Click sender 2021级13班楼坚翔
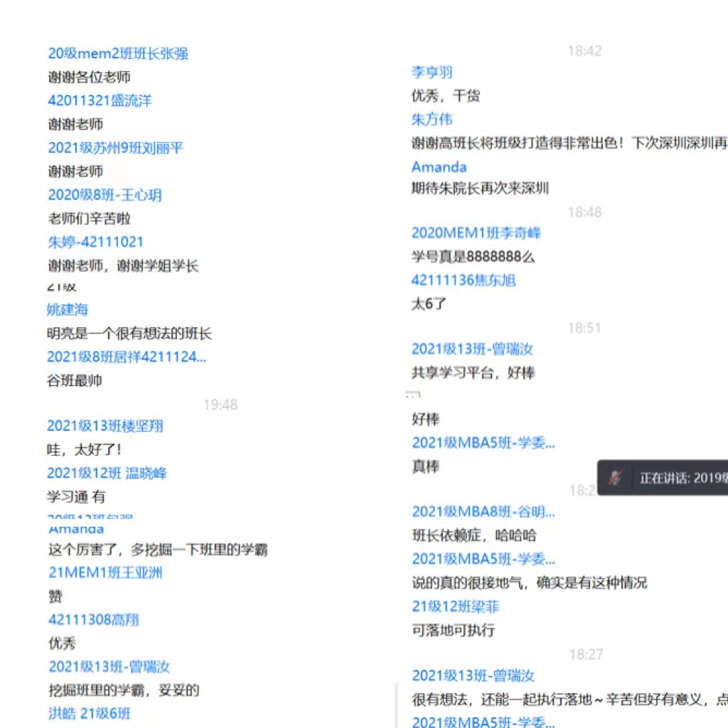The image size is (728, 728). pos(105,426)
